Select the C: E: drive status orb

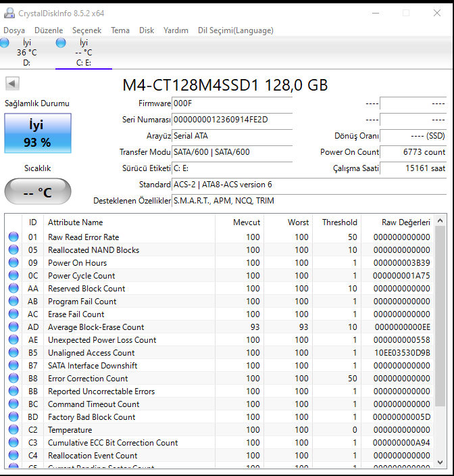(x=61, y=43)
